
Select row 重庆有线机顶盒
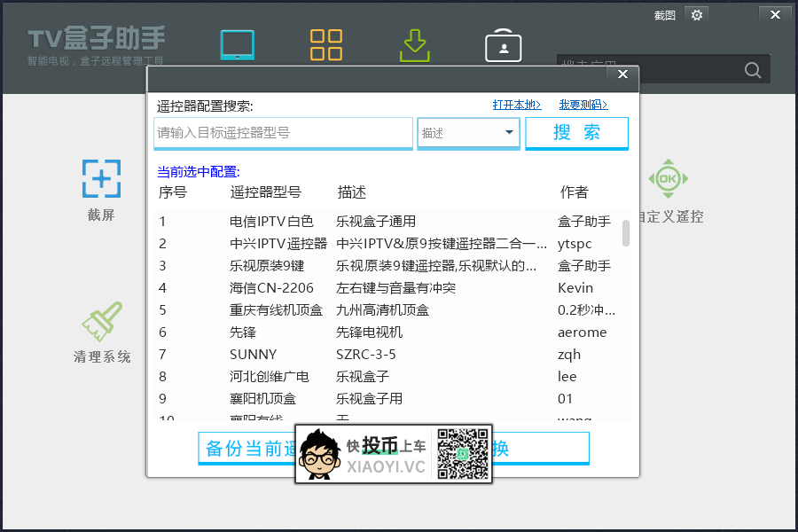point(387,310)
